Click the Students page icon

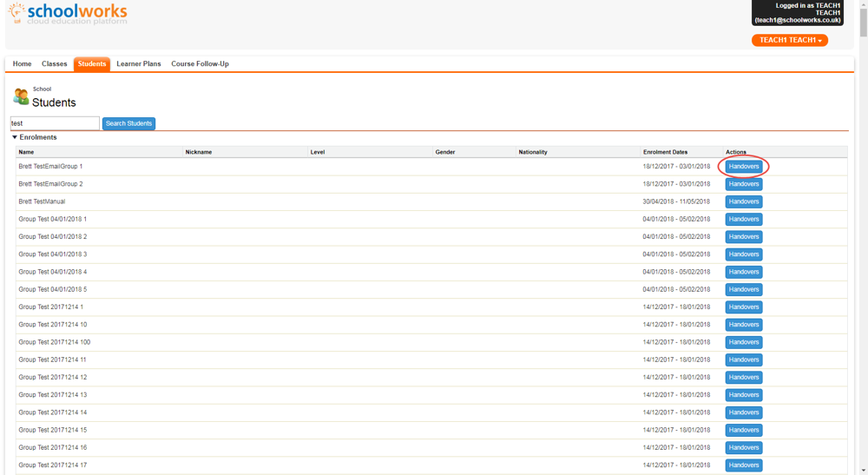click(21, 97)
